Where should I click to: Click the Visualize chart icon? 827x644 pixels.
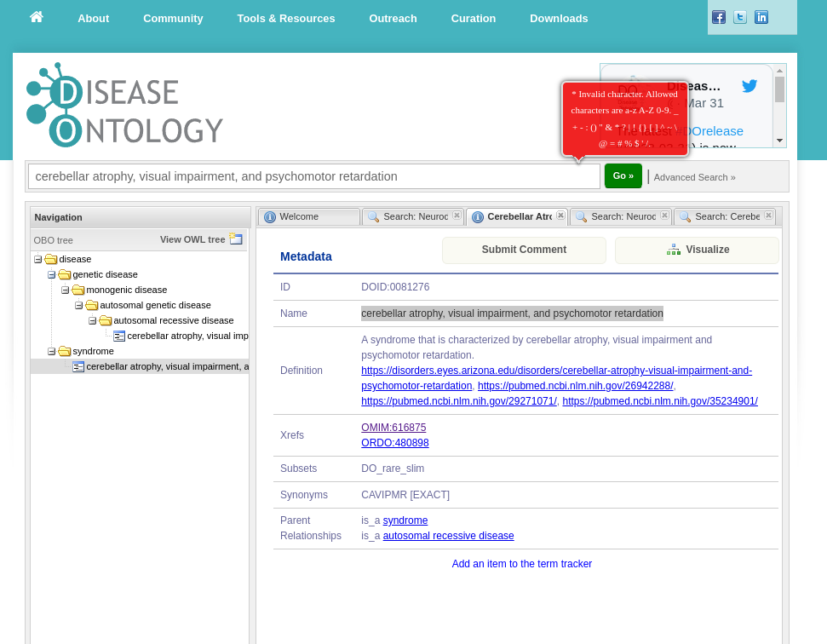coord(674,249)
